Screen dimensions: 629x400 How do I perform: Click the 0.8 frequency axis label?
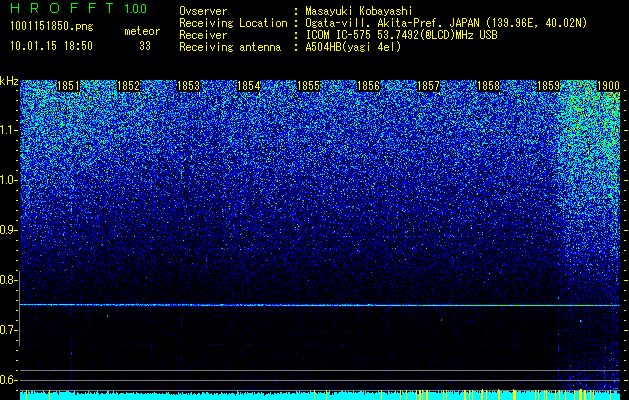click(x=9, y=280)
